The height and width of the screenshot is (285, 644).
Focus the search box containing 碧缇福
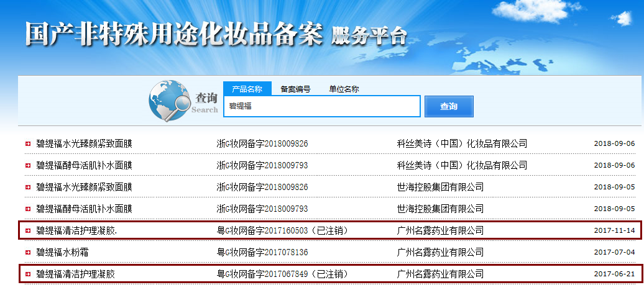[x=321, y=106]
